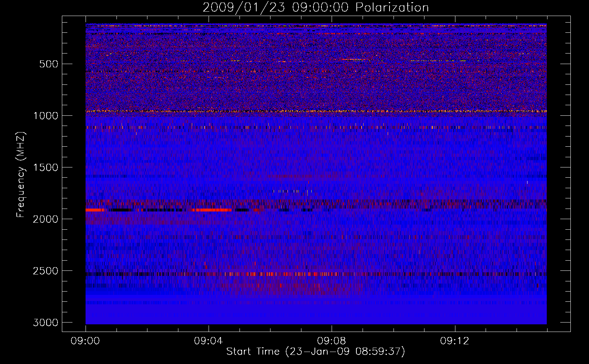Select the "Frequency (MHZ)" axis label
The width and height of the screenshot is (589, 364).
click(21, 175)
